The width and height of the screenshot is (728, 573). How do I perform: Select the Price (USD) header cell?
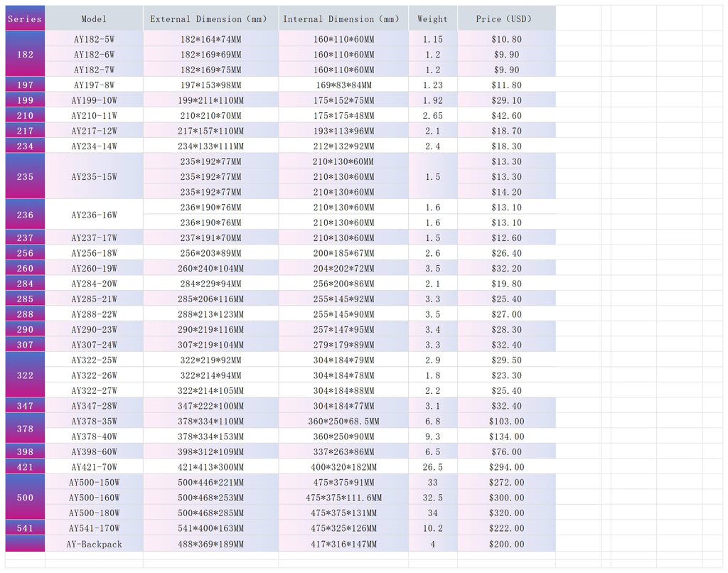click(506, 18)
